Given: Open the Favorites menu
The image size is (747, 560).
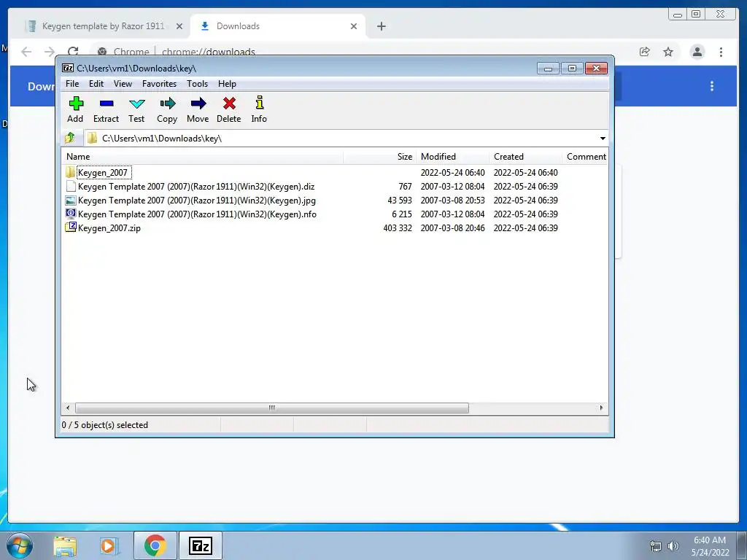Looking at the screenshot, I should pyautogui.click(x=160, y=84).
